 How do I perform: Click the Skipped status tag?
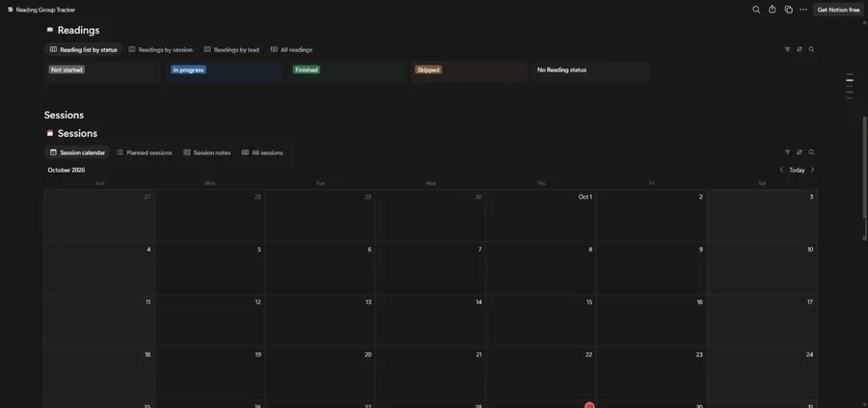(428, 69)
